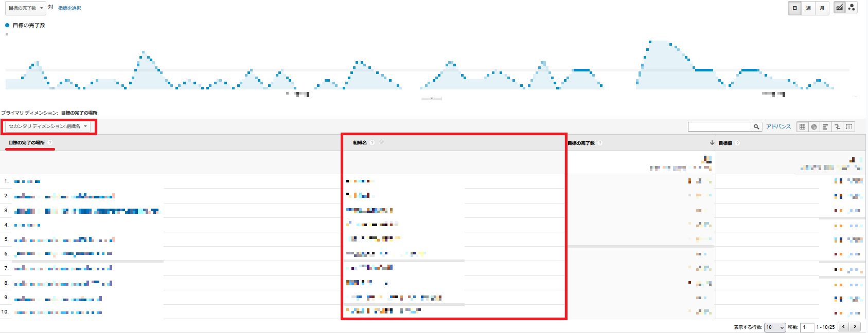Select the performance bar view icon
Viewport: 868px width, 333px height.
point(825,127)
